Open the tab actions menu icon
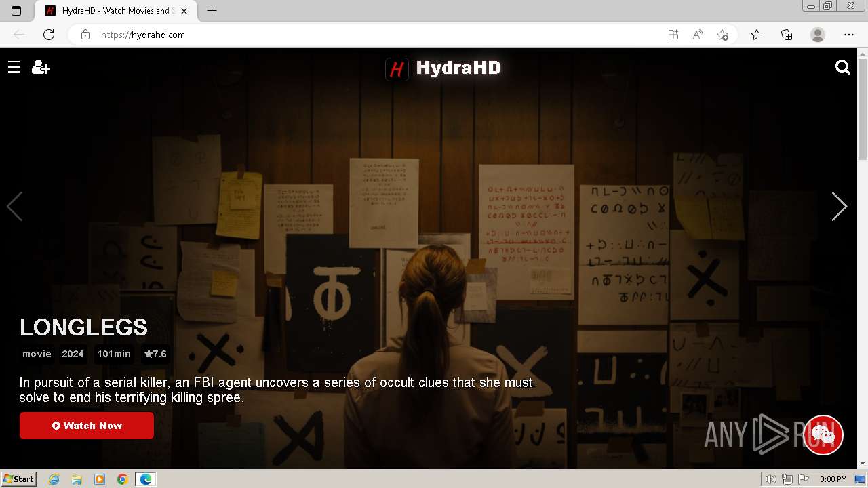868x488 pixels. (17, 11)
